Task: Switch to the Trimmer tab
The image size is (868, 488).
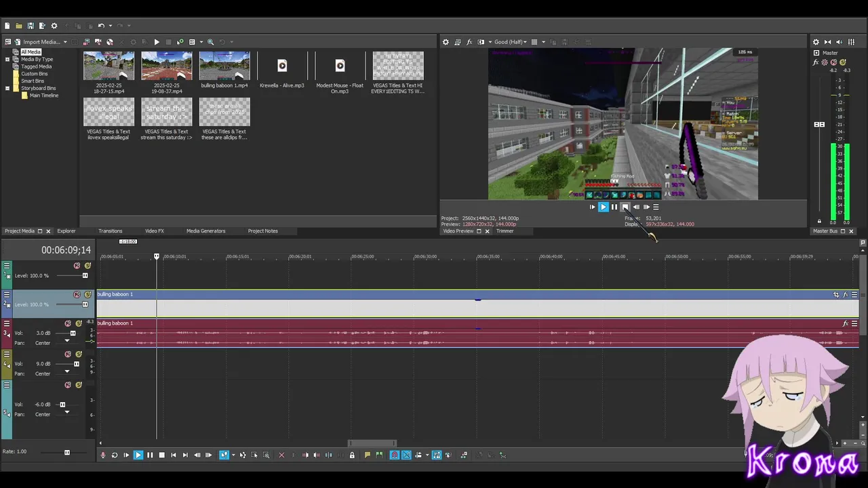Action: pos(505,231)
